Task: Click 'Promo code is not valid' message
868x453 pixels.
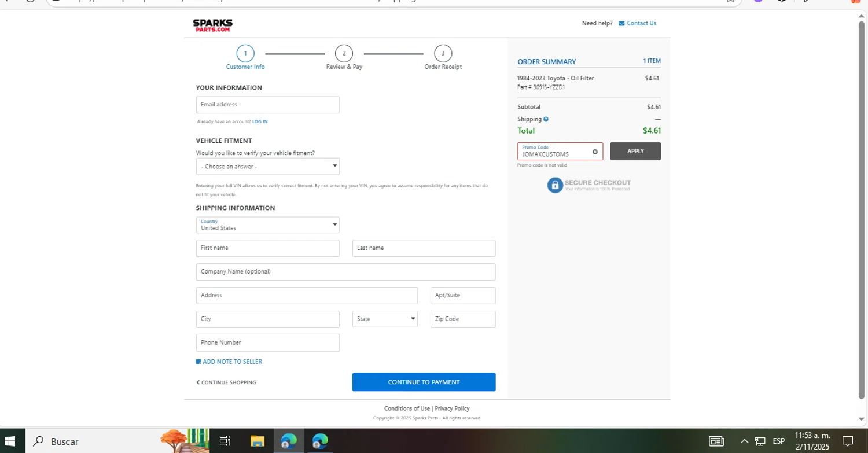Action: 542,165
